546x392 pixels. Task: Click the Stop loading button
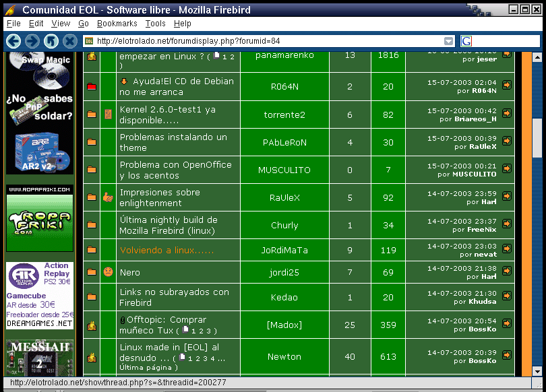point(70,41)
